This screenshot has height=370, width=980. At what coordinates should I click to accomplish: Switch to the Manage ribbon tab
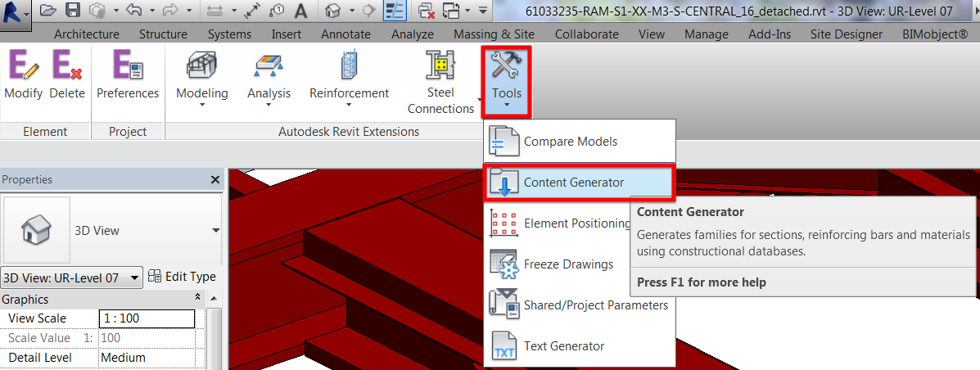pyautogui.click(x=707, y=34)
